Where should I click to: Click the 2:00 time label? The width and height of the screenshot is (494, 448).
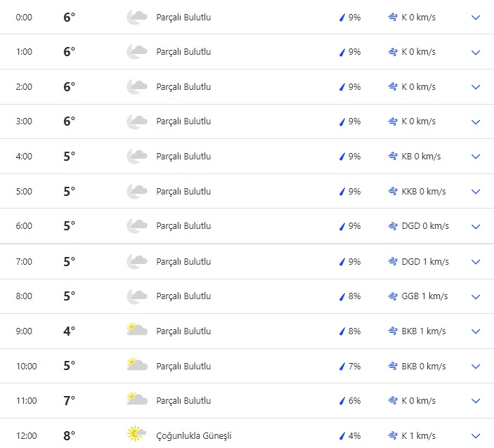(25, 87)
